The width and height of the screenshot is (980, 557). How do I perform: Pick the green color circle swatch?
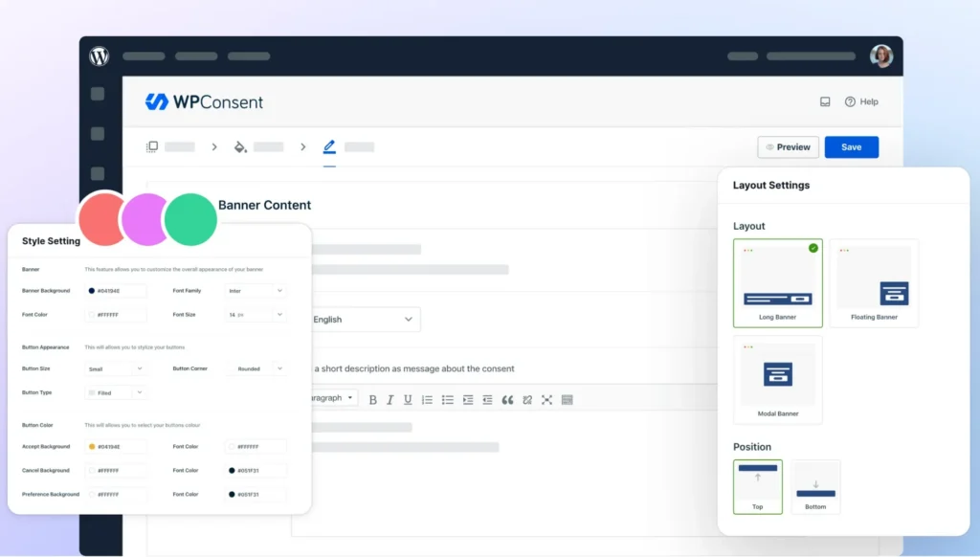(x=190, y=219)
